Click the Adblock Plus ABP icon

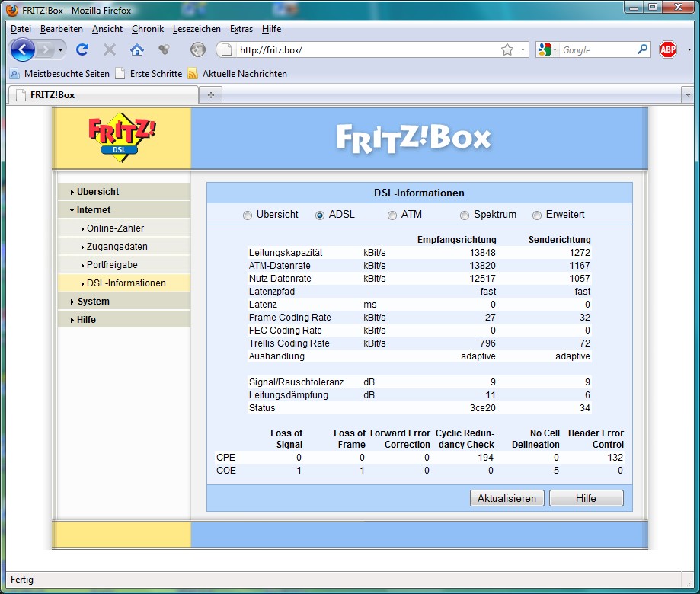[x=668, y=49]
